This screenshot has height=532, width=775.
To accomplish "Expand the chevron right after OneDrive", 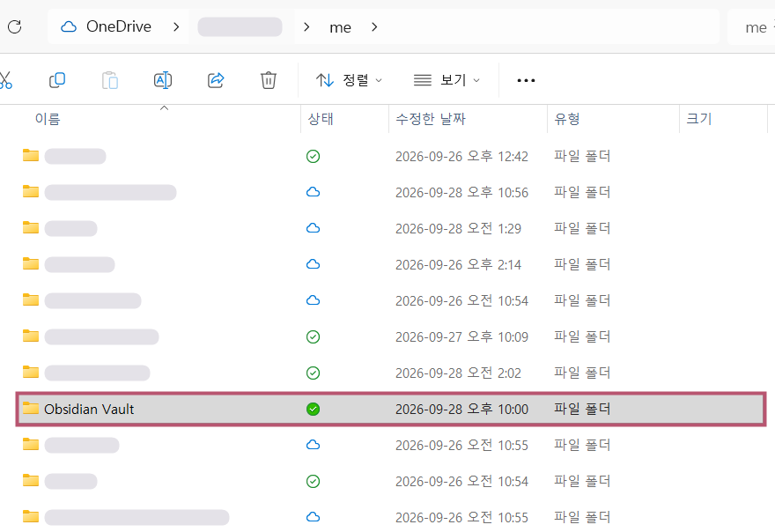I will click(x=176, y=26).
